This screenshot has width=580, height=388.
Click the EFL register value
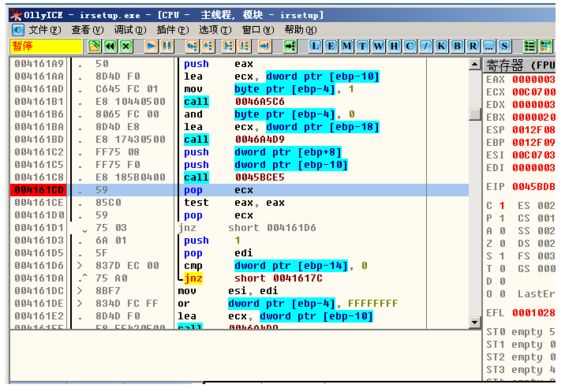(534, 313)
